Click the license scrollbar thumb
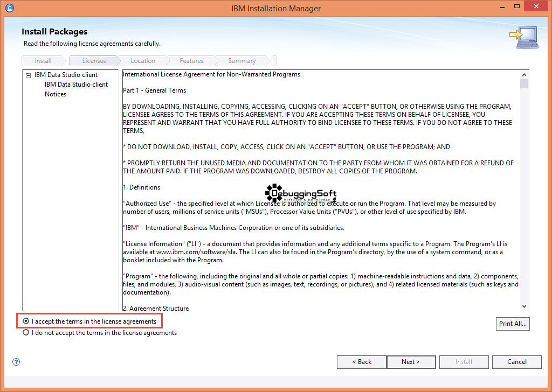The image size is (552, 392). pos(524,83)
